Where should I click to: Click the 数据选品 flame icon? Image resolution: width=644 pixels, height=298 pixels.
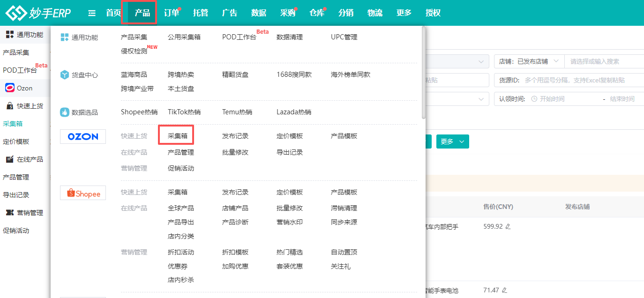click(x=65, y=112)
